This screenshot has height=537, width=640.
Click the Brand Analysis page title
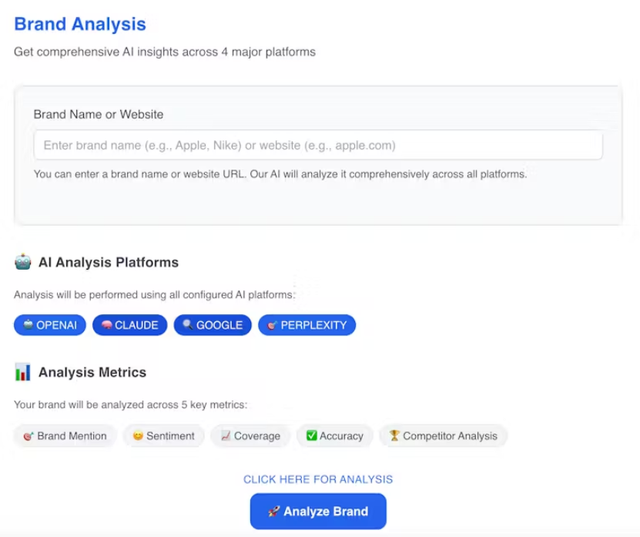[80, 24]
